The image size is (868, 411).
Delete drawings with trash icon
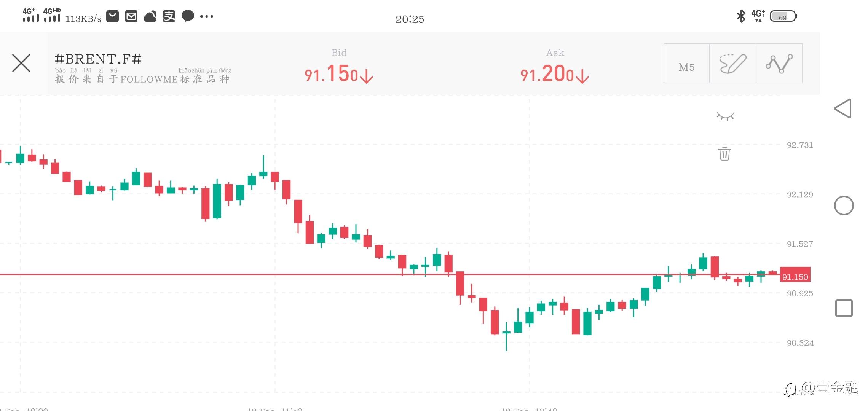[x=724, y=153]
